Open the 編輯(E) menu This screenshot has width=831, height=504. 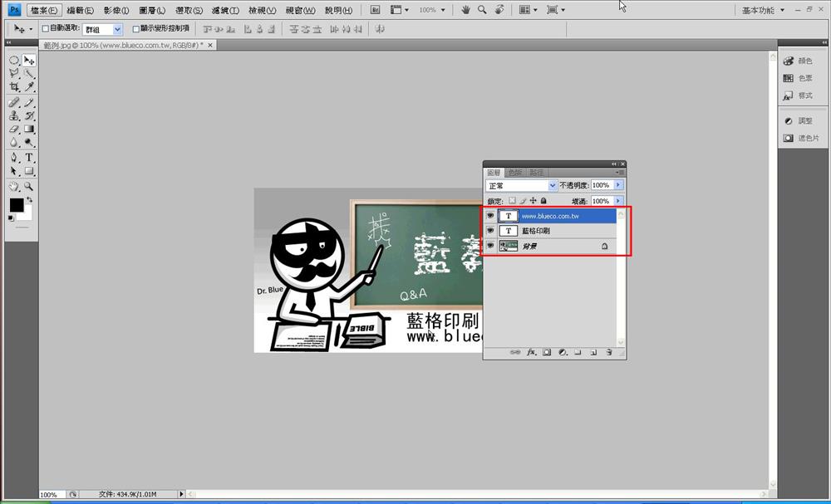tap(80, 10)
